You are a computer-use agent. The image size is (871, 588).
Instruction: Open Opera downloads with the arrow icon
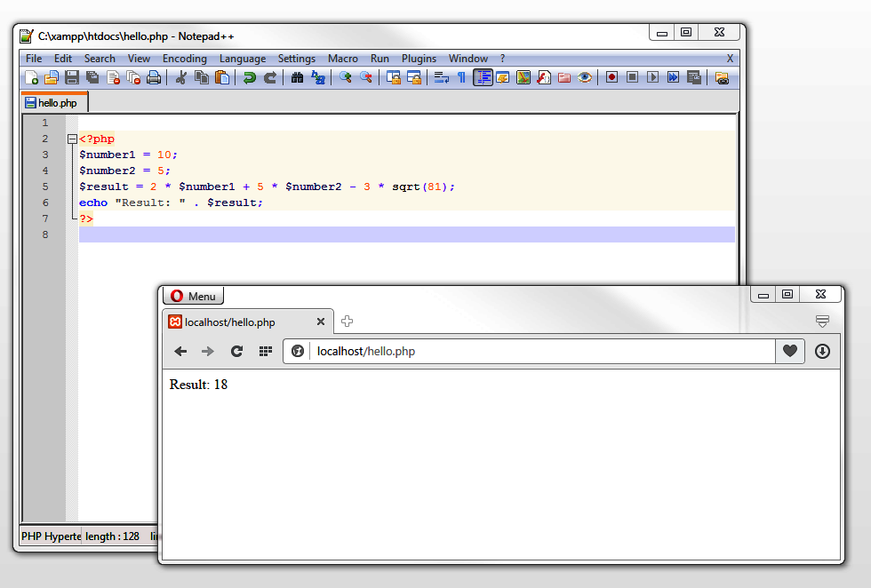point(822,351)
